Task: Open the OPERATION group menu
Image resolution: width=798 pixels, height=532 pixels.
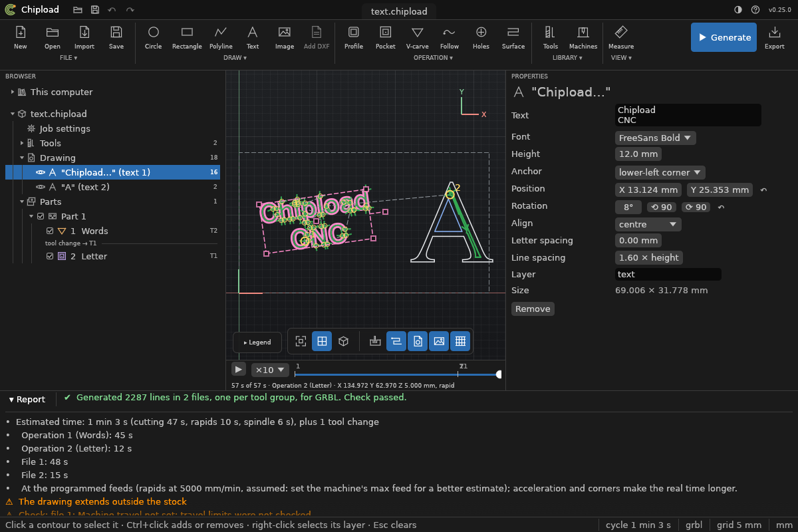Action: 433,58
